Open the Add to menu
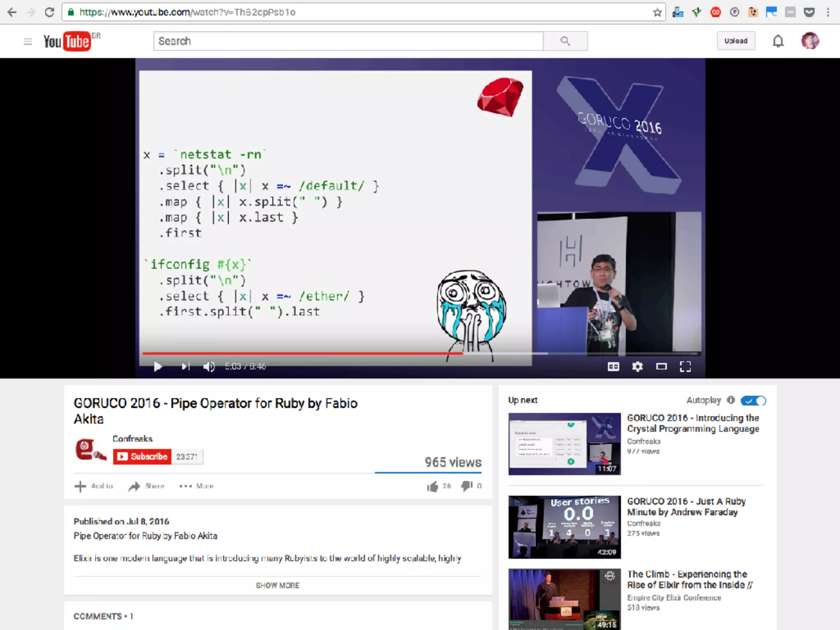840x630 pixels. coord(94,486)
